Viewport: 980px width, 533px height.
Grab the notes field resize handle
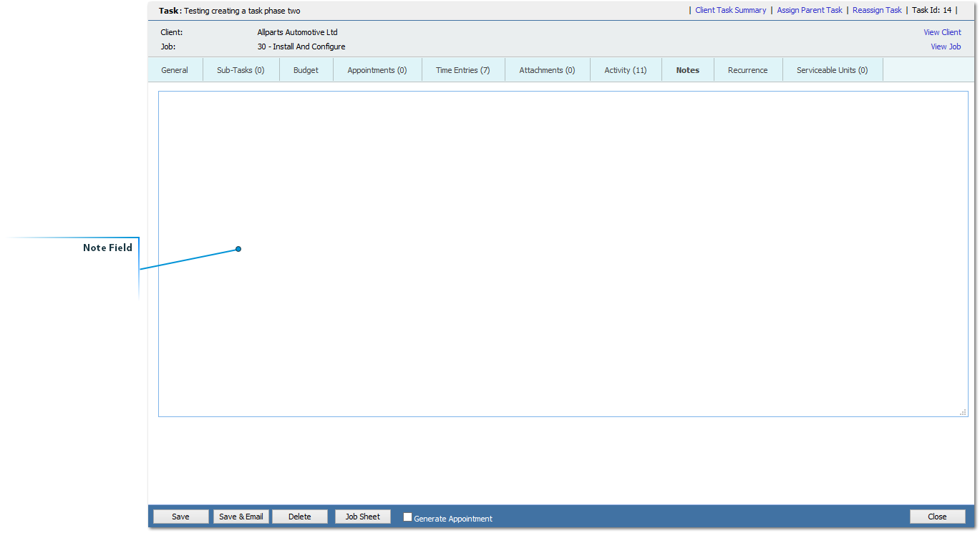(964, 412)
